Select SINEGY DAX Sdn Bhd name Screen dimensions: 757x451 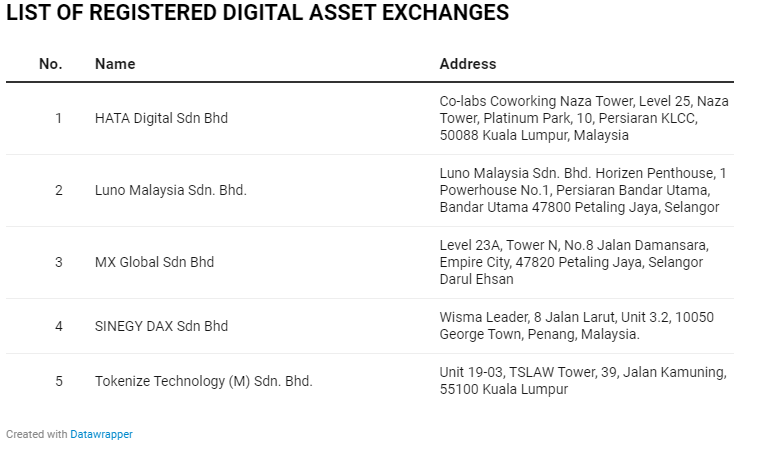point(161,326)
